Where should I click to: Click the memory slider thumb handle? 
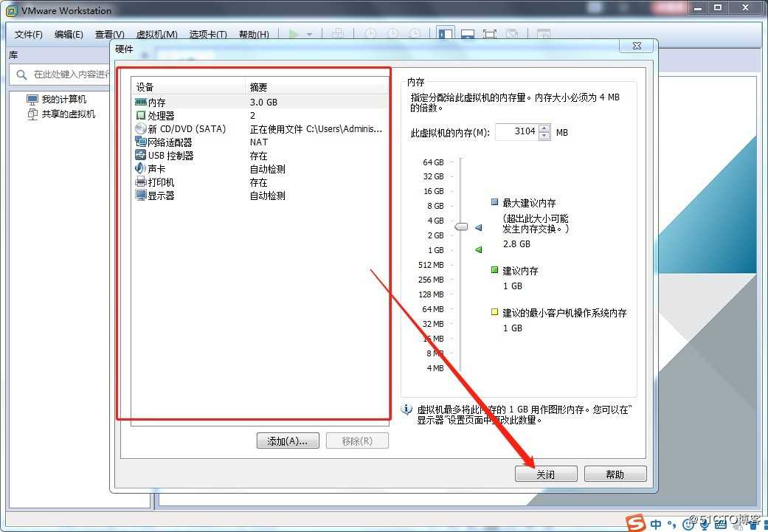click(461, 227)
